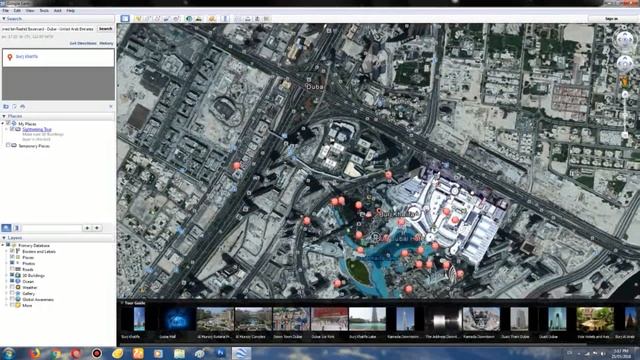
Task: Open the Sightseeing Tour link
Action: (37, 129)
